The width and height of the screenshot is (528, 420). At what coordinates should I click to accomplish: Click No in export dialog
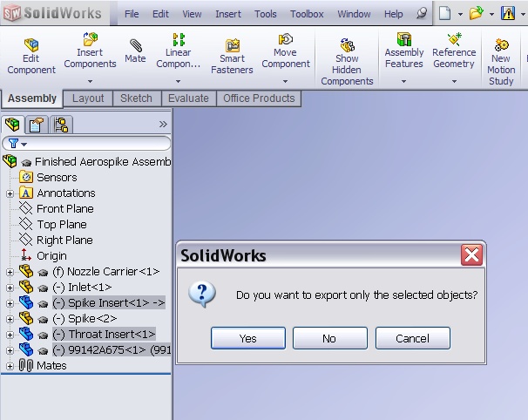click(329, 338)
